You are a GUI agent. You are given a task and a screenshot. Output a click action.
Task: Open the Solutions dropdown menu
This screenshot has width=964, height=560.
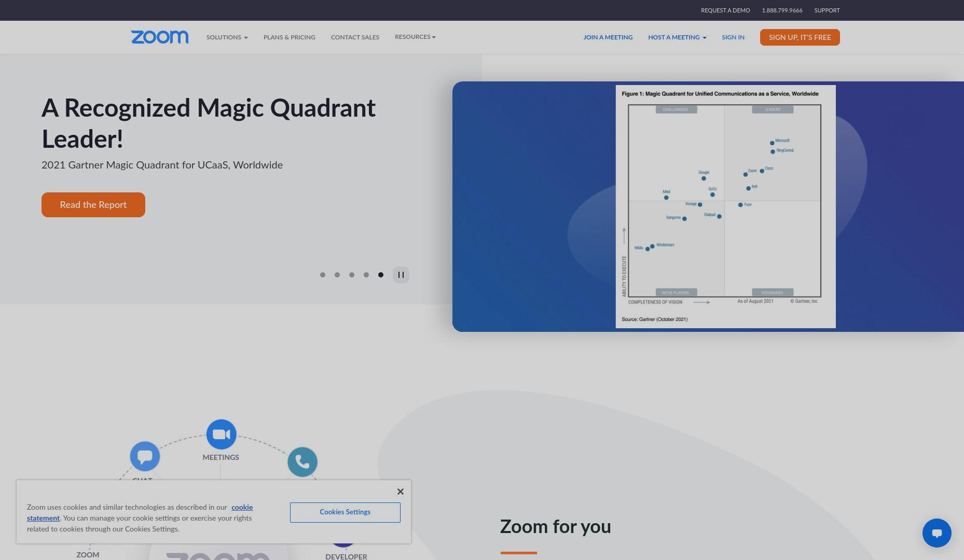(227, 37)
